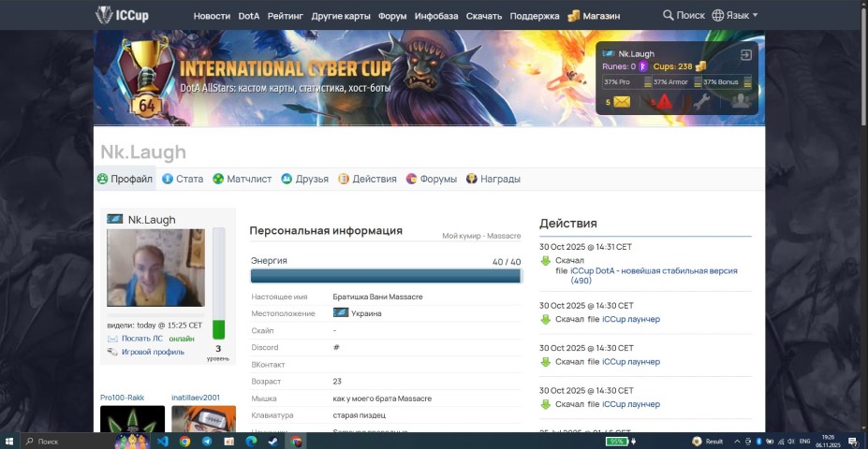Click the logout icon in user panel
The image size is (868, 449).
(745, 55)
